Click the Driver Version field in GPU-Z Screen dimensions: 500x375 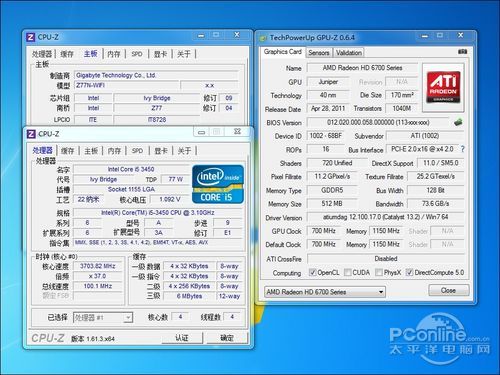pos(385,217)
